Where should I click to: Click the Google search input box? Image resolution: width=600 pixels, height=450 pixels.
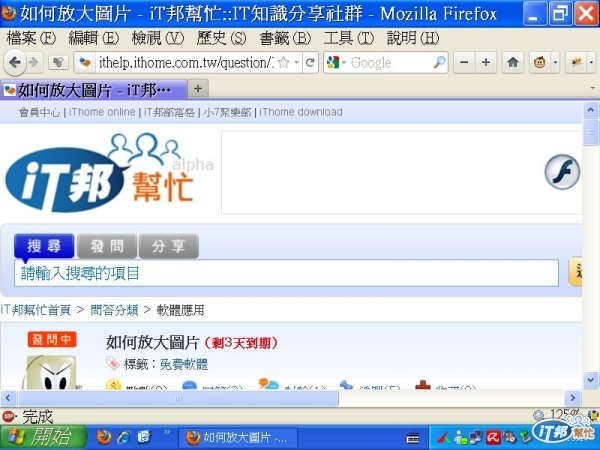(x=390, y=62)
